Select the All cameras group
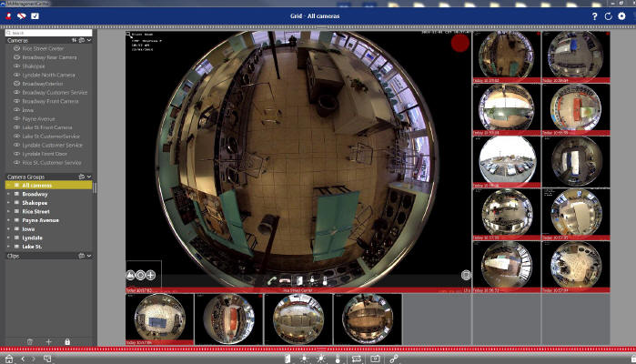Image resolution: width=636 pixels, height=364 pixels. pyautogui.click(x=48, y=185)
